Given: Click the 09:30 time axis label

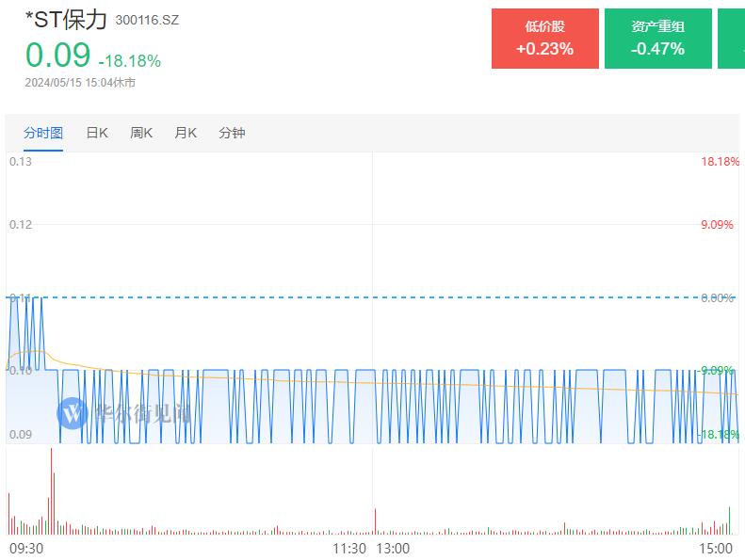Looking at the screenshot, I should [x=26, y=549].
